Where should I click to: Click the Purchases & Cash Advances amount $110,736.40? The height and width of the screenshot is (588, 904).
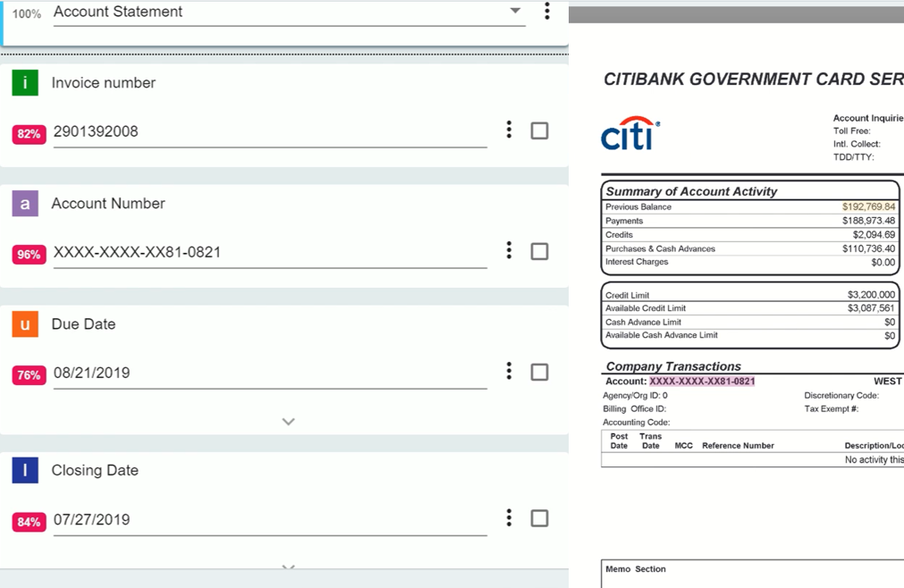click(868, 248)
